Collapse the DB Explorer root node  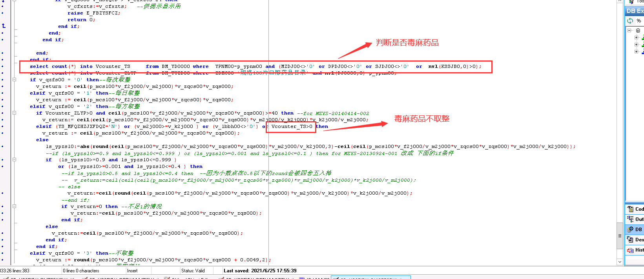click(x=629, y=30)
